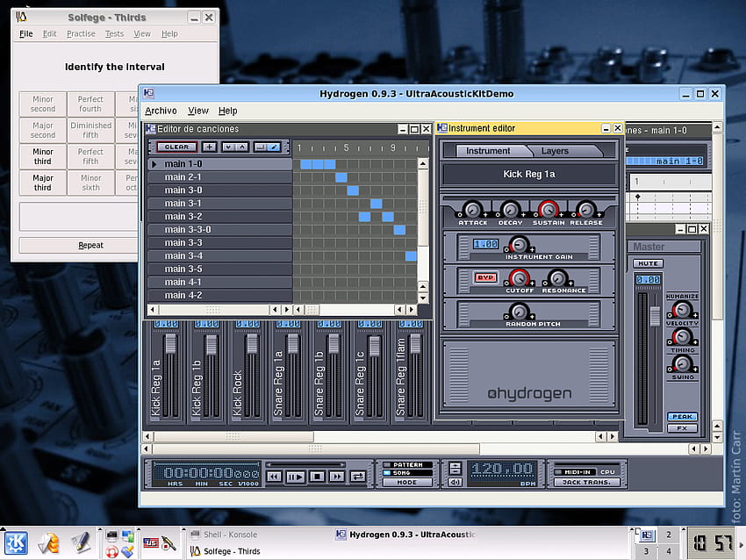Click the MODE button
The width and height of the screenshot is (746, 560).
point(407,483)
